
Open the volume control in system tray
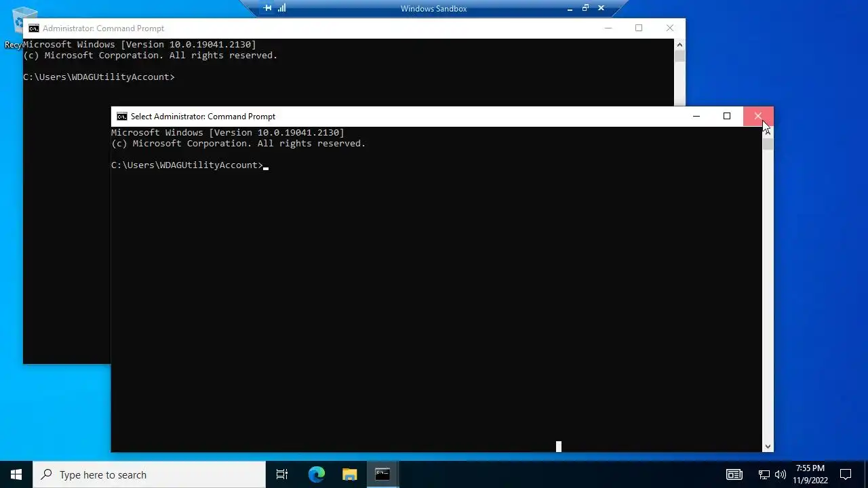click(x=781, y=474)
